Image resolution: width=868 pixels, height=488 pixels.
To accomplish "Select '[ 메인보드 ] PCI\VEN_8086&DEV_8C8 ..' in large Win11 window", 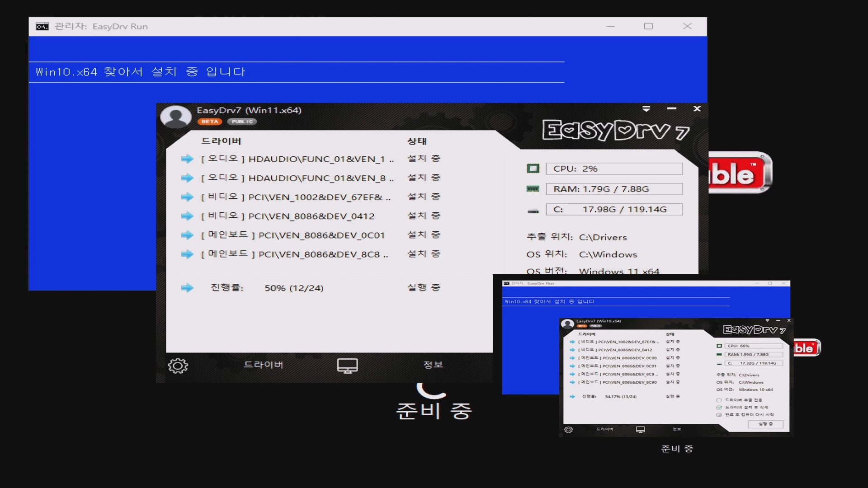I will pyautogui.click(x=295, y=254).
